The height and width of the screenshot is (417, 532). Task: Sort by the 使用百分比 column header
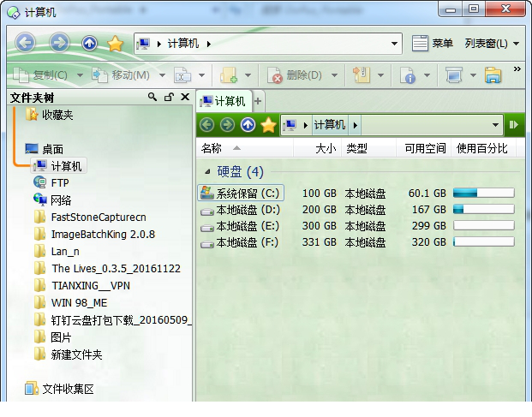(481, 148)
